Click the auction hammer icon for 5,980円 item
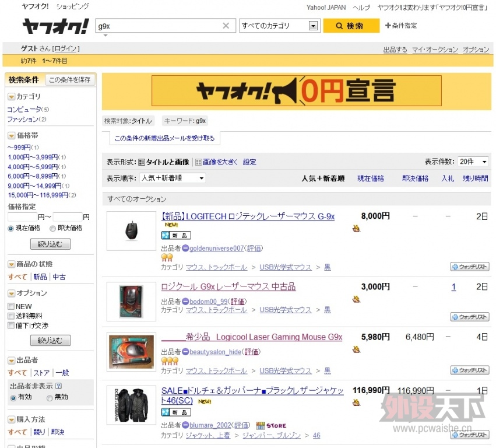The height and width of the screenshot is (448, 496). point(357,349)
